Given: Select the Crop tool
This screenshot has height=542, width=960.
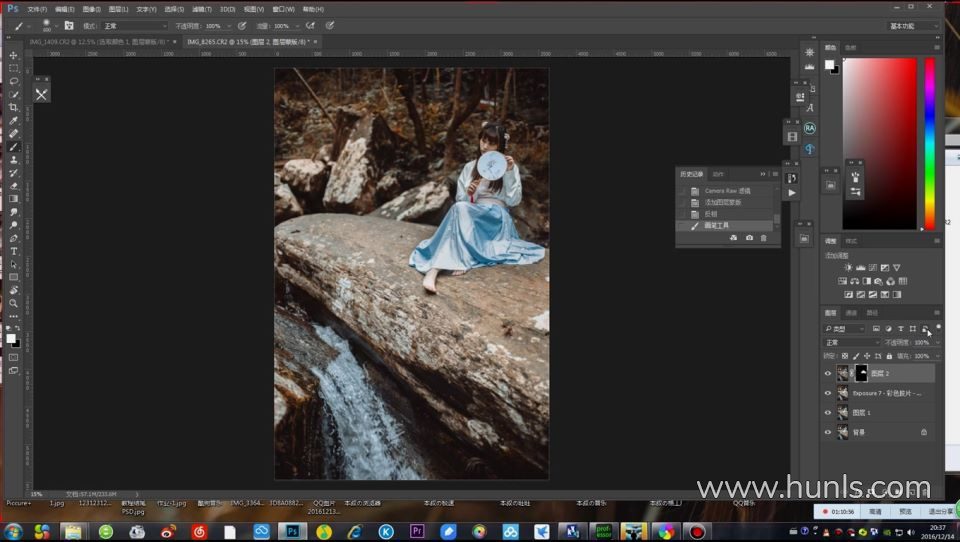Looking at the screenshot, I should coord(14,107).
